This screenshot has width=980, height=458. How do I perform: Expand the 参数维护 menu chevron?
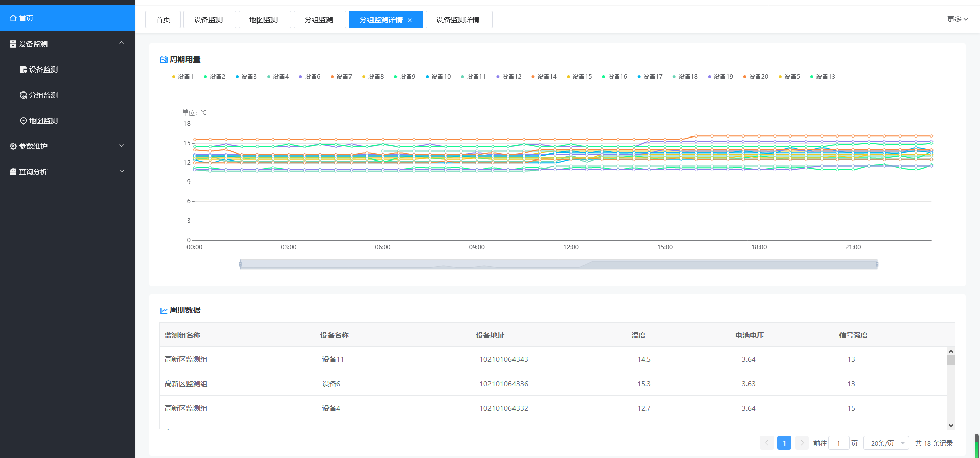click(122, 146)
